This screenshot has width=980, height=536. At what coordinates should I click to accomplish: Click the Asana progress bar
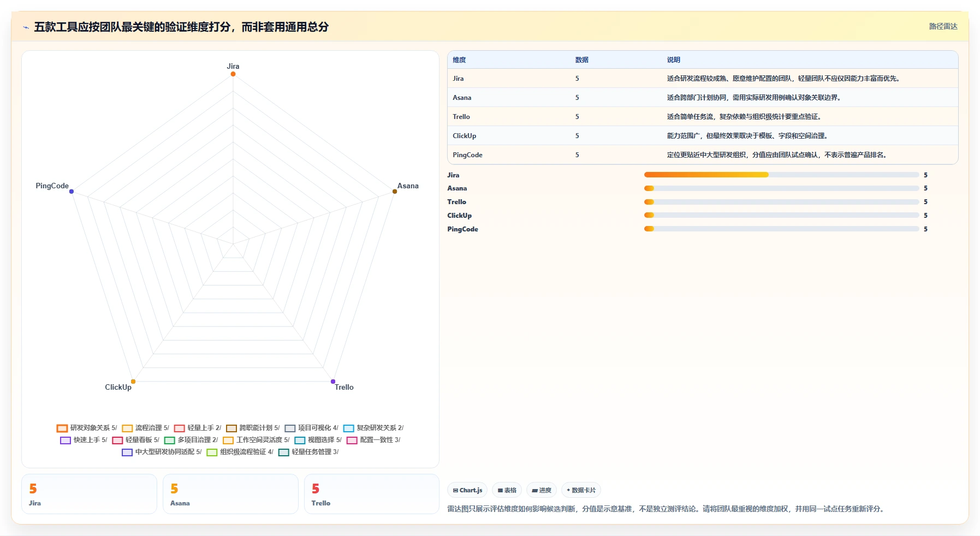782,188
